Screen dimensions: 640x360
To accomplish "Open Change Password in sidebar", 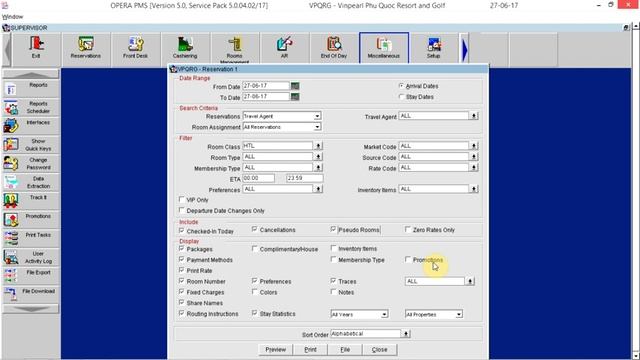I will pyautogui.click(x=31, y=164).
